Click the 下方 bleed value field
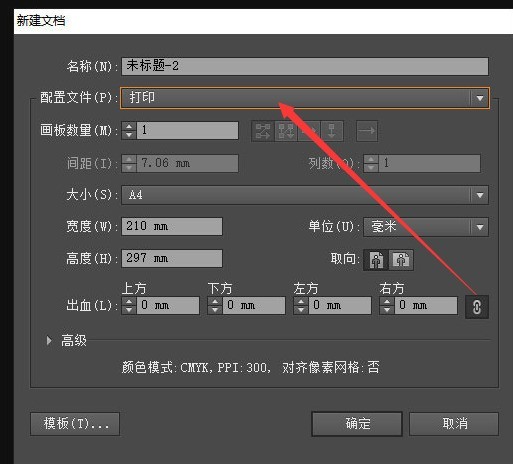 (x=254, y=306)
